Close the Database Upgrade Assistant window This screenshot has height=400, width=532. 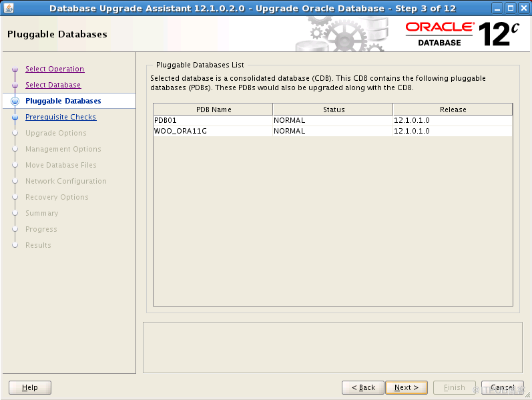pyautogui.click(x=524, y=8)
